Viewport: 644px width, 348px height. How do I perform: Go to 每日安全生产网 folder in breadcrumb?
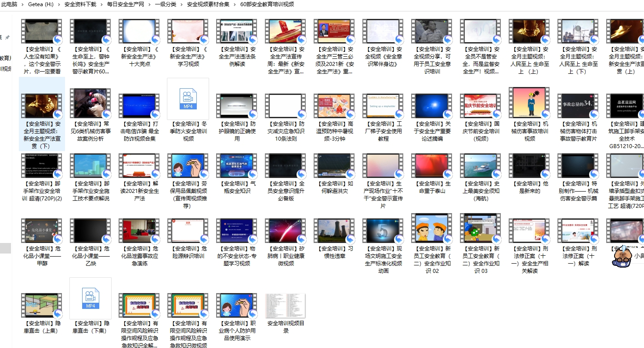pos(125,4)
